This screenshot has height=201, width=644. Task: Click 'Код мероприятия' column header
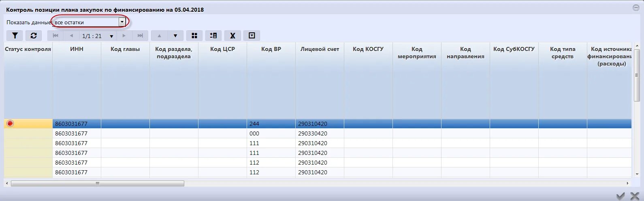[417, 80]
